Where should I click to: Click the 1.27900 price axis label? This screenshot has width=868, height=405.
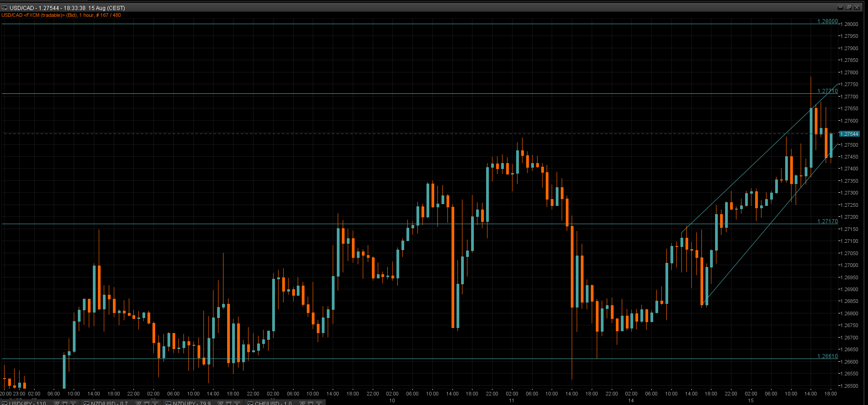coord(849,48)
